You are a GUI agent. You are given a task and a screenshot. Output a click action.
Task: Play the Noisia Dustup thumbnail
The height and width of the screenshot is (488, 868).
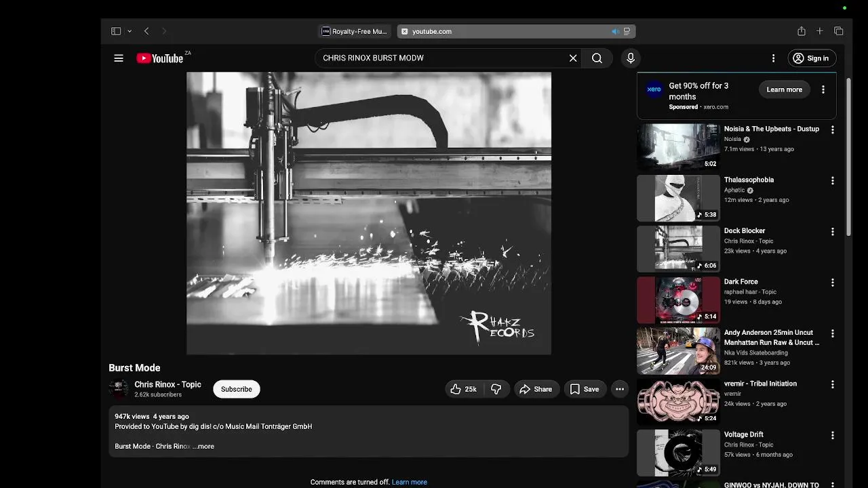pyautogui.click(x=678, y=147)
